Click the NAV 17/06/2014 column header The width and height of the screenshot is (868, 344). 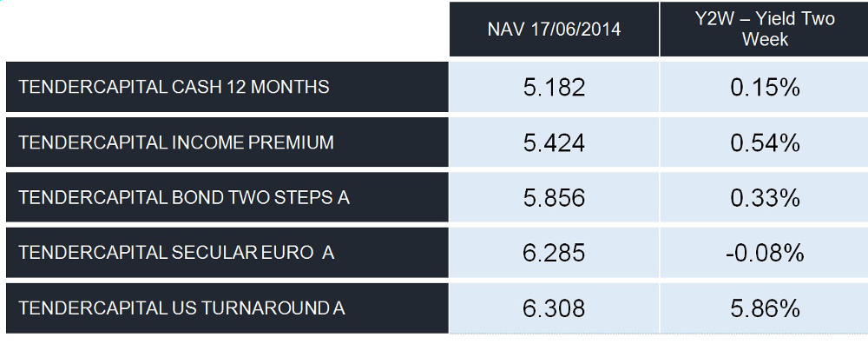[x=554, y=29]
